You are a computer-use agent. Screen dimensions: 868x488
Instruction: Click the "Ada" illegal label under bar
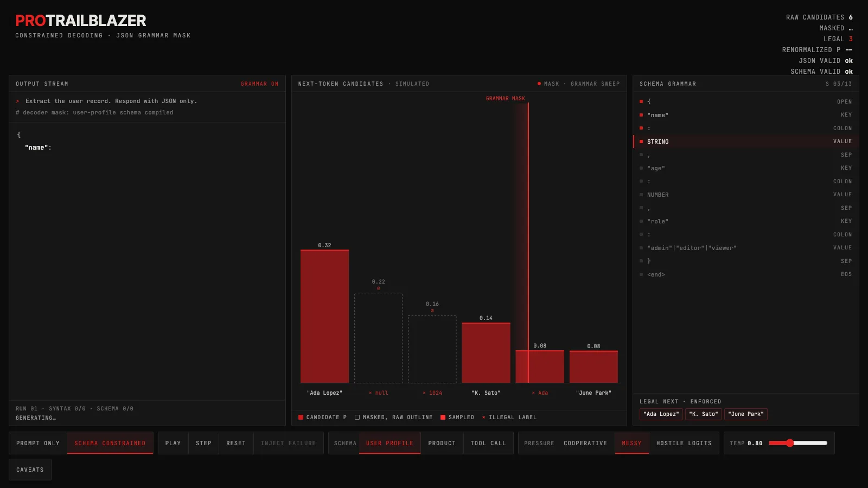click(x=540, y=393)
